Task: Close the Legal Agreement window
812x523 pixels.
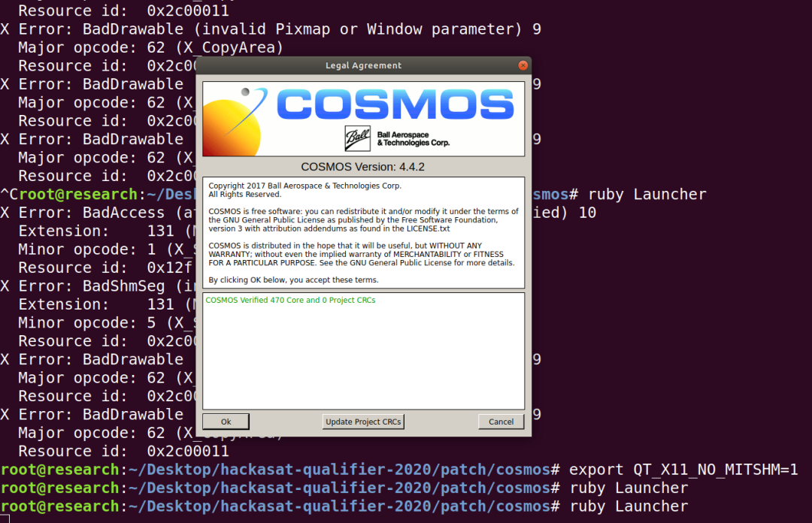Action: click(x=523, y=65)
